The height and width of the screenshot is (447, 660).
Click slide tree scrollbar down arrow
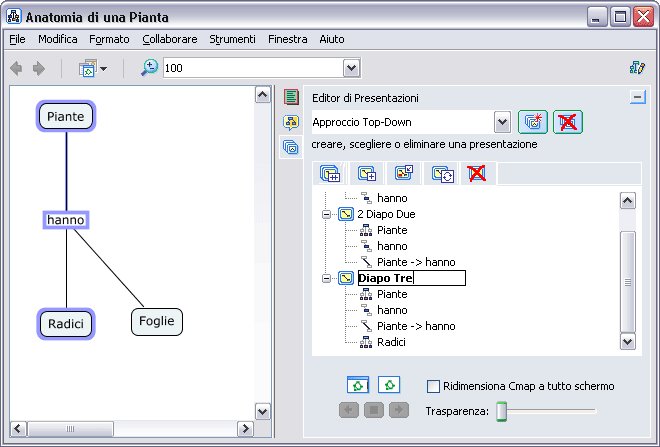tap(628, 341)
